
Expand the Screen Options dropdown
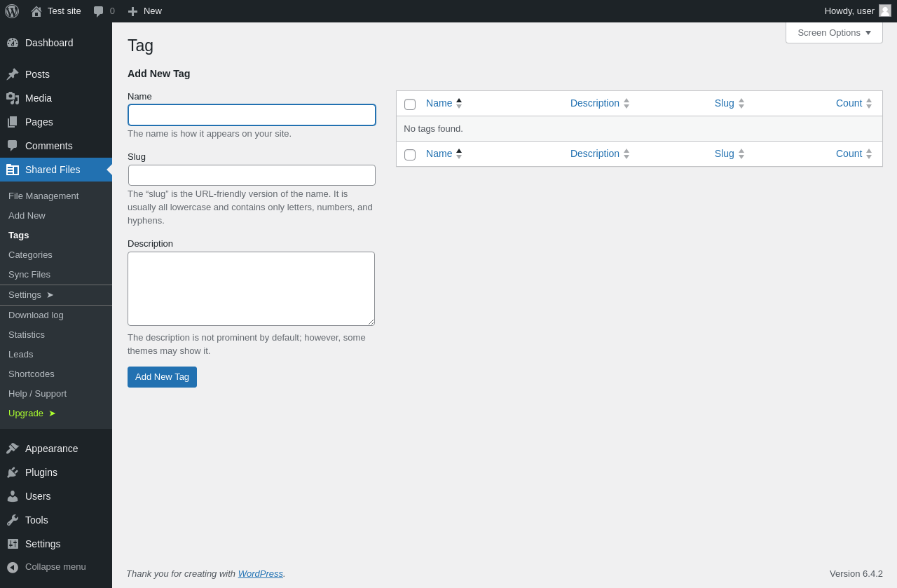tap(834, 32)
